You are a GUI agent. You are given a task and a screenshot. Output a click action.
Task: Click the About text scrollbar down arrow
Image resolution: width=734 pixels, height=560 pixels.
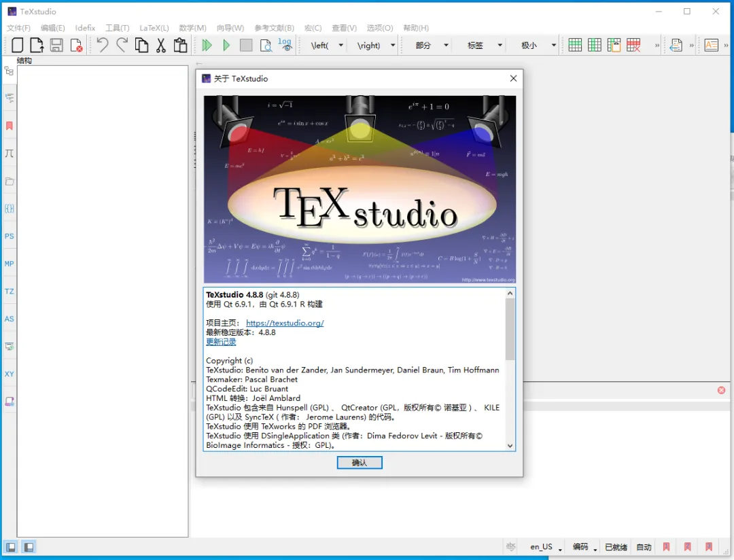pos(510,446)
